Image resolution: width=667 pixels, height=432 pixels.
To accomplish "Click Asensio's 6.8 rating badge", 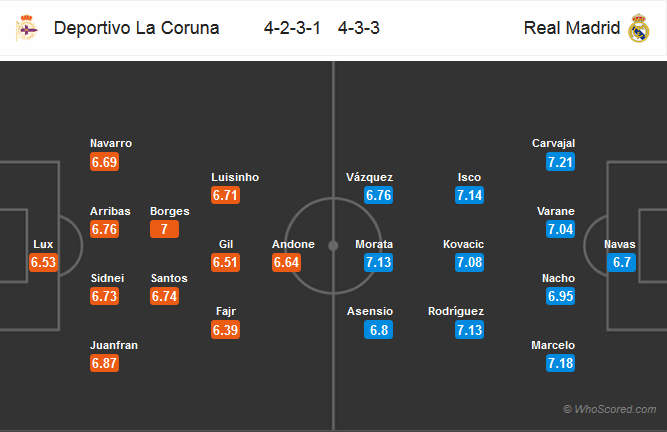I will [378, 330].
